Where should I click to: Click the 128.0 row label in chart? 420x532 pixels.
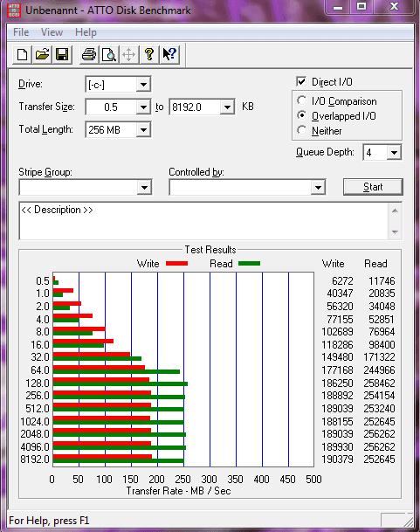[38, 383]
